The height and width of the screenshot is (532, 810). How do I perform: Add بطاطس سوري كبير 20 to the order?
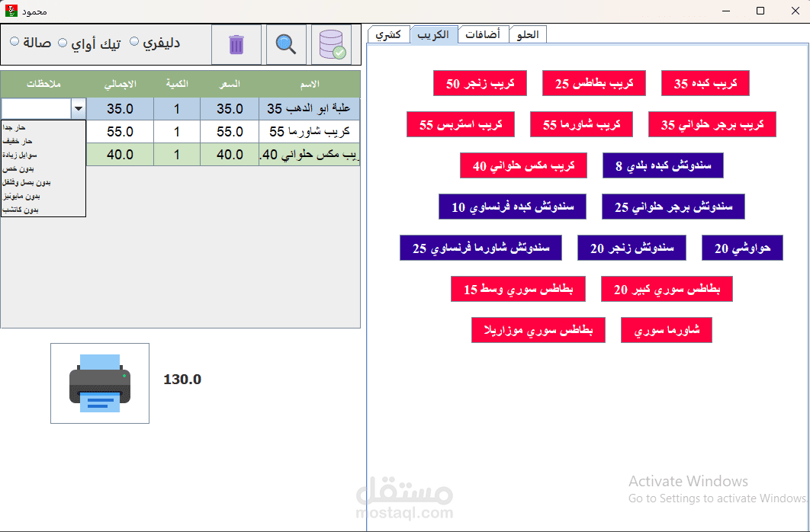coord(667,289)
